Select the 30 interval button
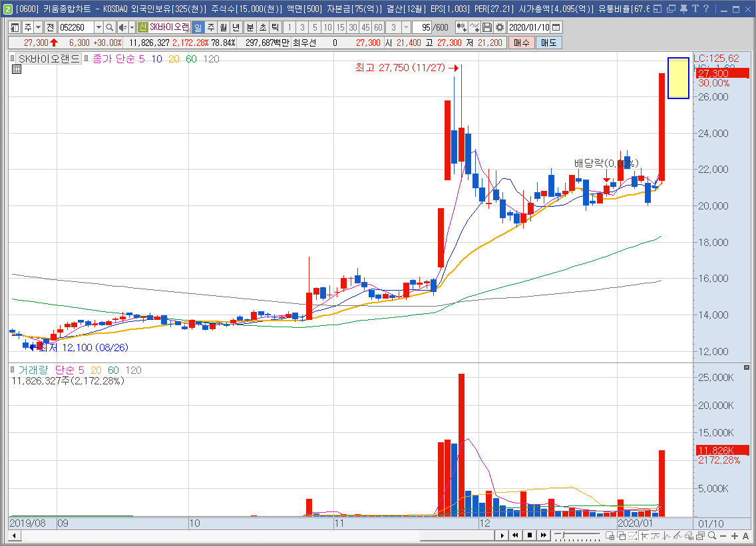Viewport: 756px width, 546px height. (353, 27)
